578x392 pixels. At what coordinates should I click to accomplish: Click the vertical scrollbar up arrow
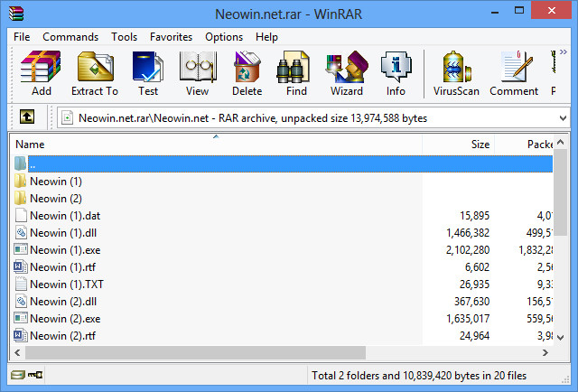coord(561,142)
